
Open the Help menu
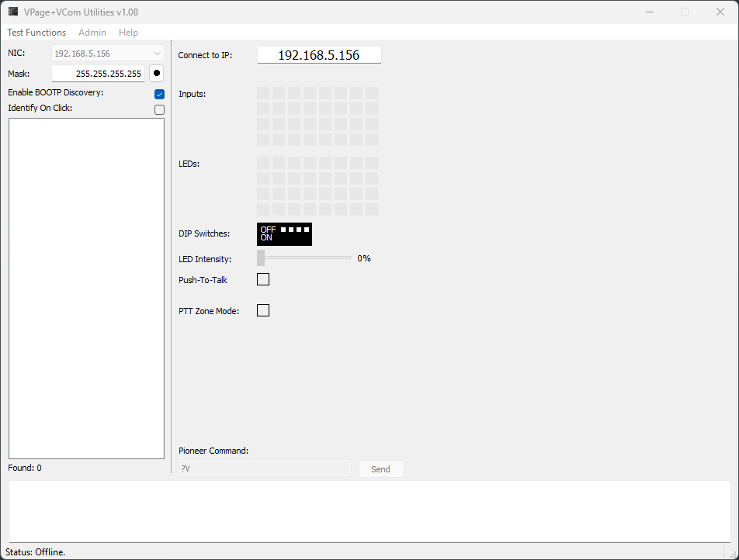[x=128, y=33]
